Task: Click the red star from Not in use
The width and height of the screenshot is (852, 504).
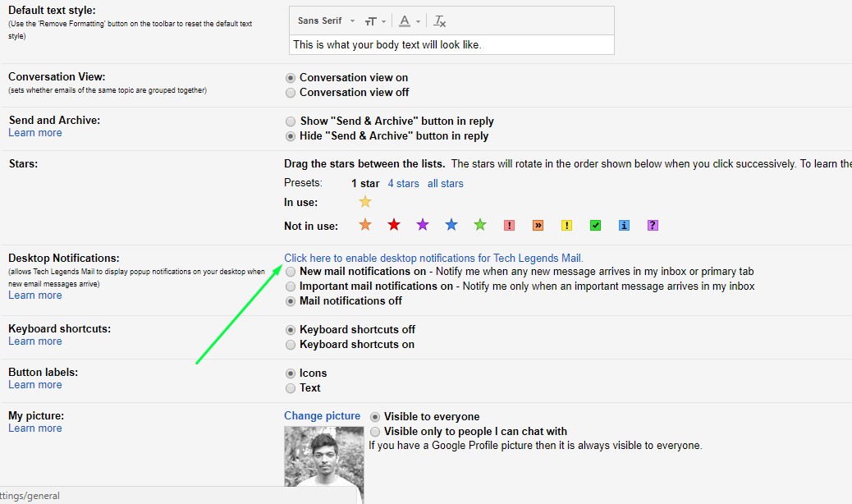Action: [x=394, y=224]
